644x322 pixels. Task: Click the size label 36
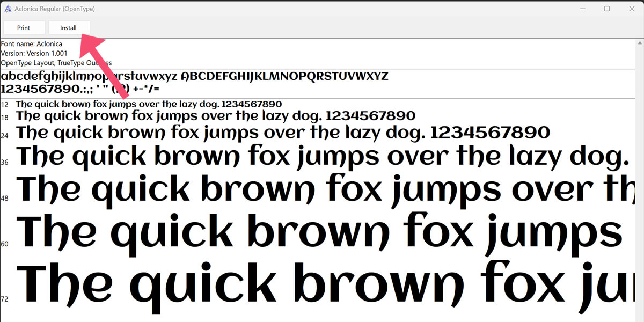5,162
